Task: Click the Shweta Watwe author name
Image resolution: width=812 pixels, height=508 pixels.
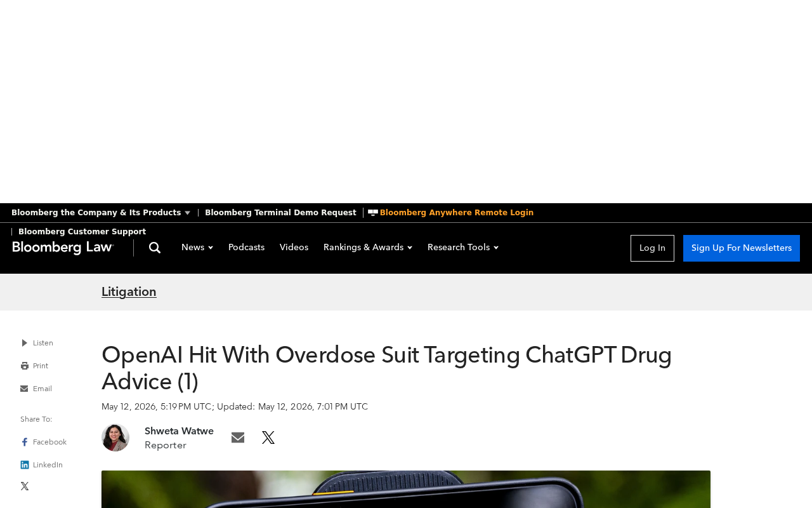Action: [x=179, y=431]
